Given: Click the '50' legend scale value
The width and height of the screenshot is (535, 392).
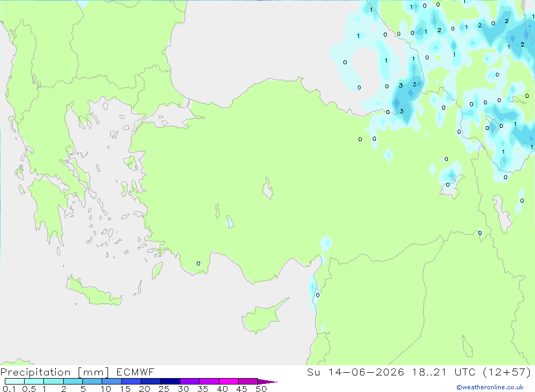Looking at the screenshot, I should click(261, 389).
